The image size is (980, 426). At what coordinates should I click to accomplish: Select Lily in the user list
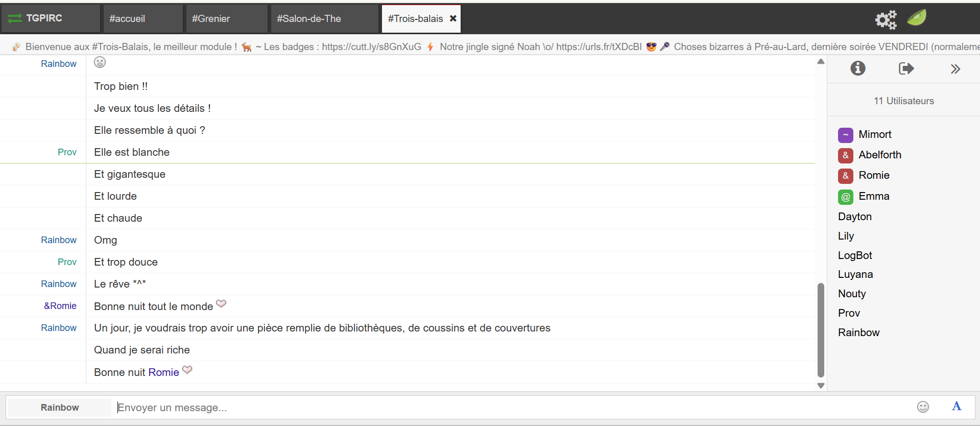[846, 236]
